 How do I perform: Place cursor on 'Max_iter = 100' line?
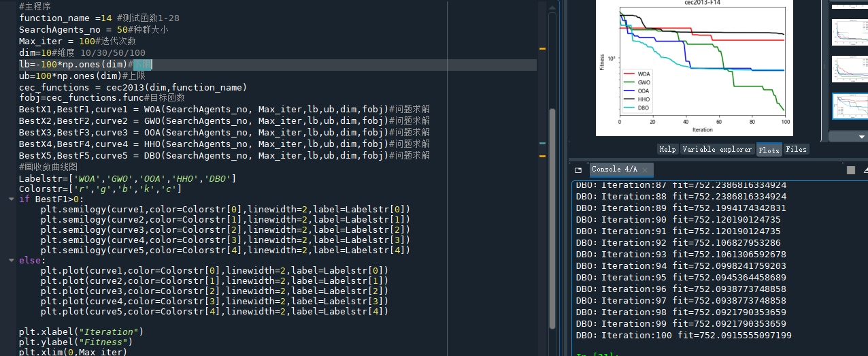(x=77, y=42)
